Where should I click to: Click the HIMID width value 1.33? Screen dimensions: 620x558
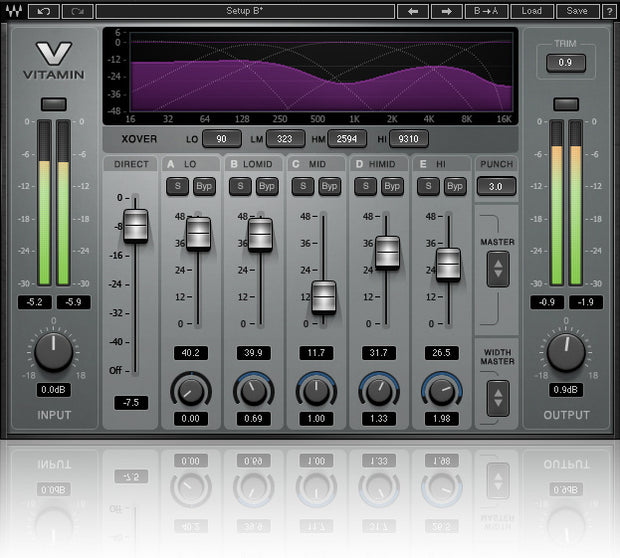[379, 418]
